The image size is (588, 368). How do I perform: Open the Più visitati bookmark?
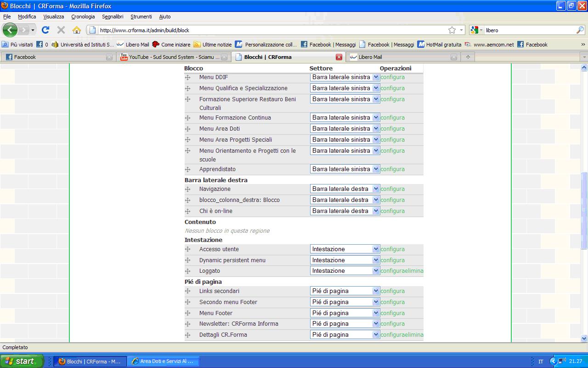[x=17, y=45]
